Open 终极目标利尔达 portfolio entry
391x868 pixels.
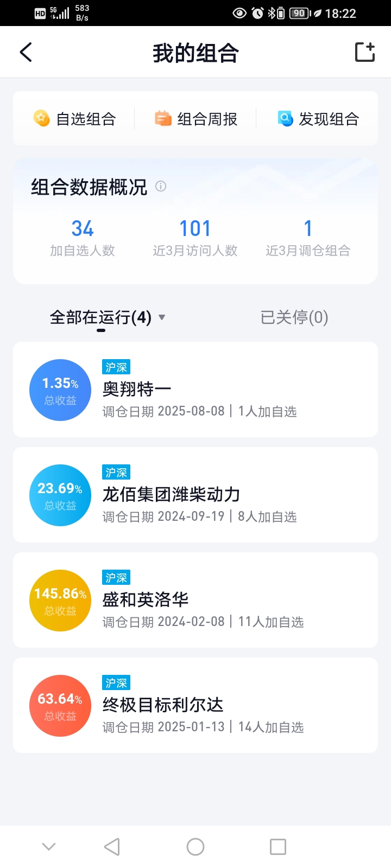195,705
